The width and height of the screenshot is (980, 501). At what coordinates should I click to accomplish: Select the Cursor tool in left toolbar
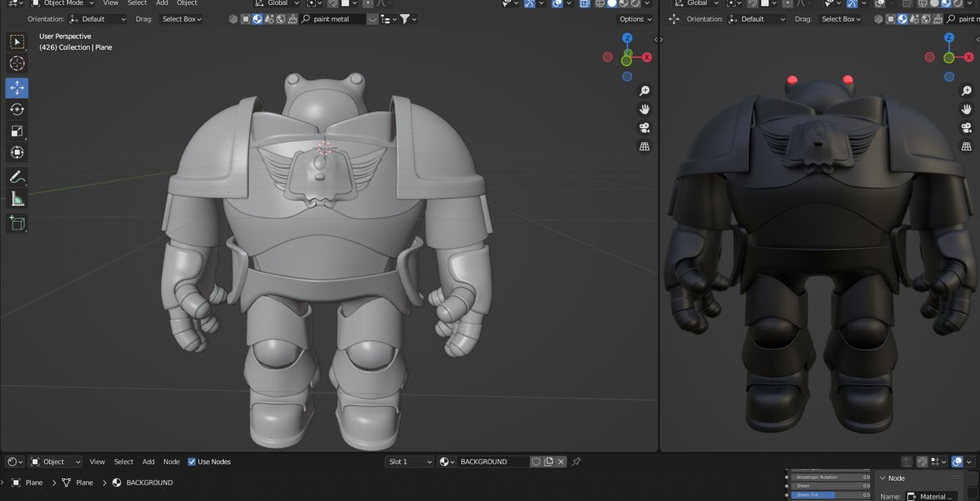pos(17,63)
